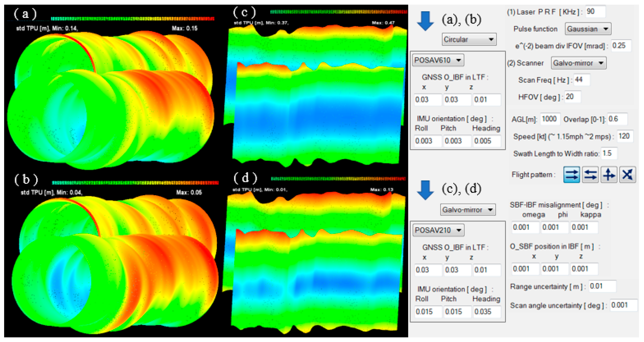The image size is (644, 342).
Task: Expand the POSAV210 selector
Action: [x=438, y=230]
